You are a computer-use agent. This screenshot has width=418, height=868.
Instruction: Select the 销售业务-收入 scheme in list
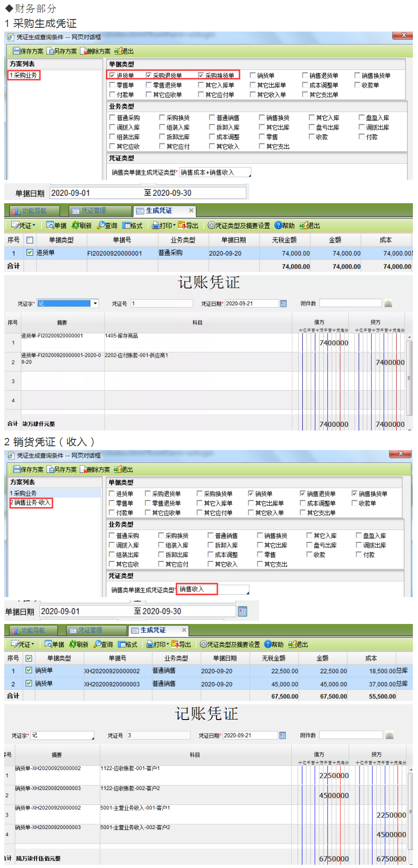pyautogui.click(x=32, y=502)
